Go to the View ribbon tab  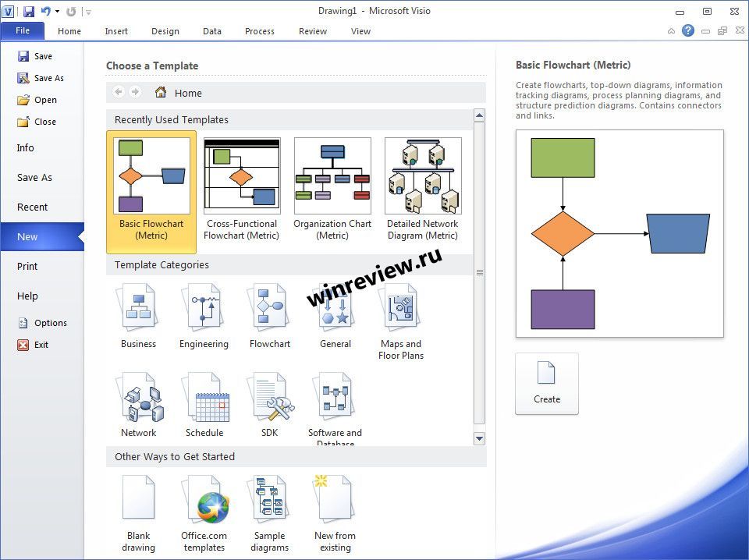(x=360, y=31)
